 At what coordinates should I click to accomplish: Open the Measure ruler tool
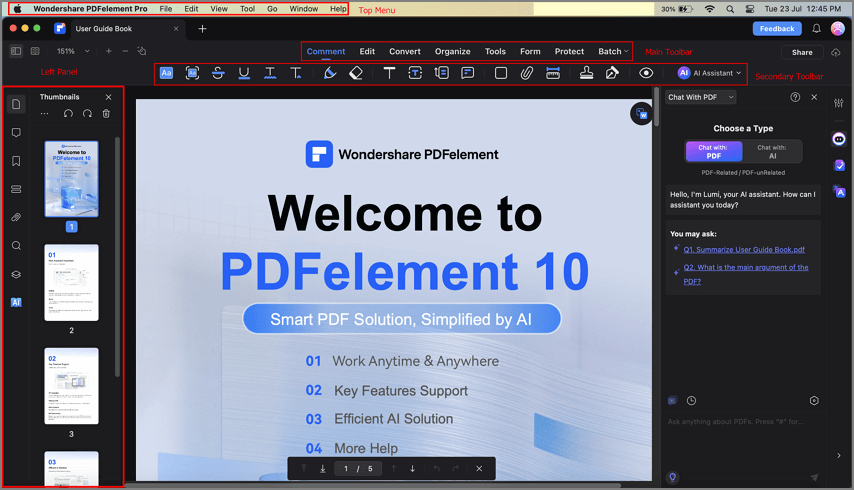tap(553, 73)
